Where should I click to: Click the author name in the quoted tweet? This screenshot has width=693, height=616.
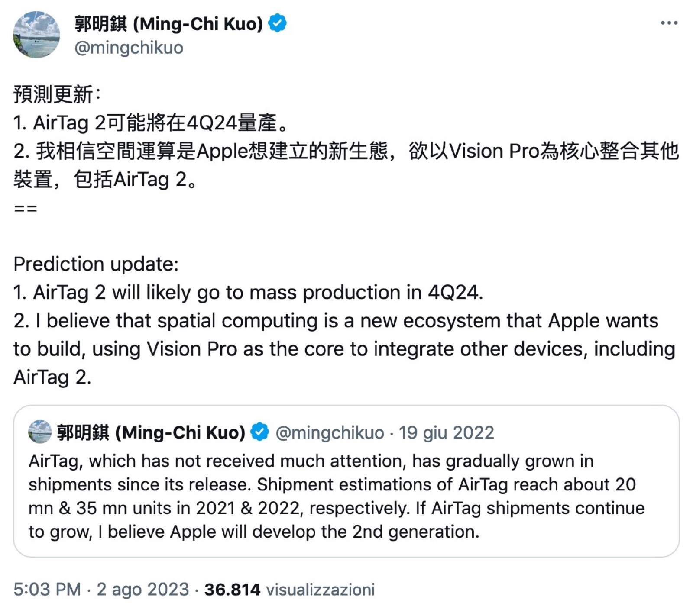click(x=151, y=432)
